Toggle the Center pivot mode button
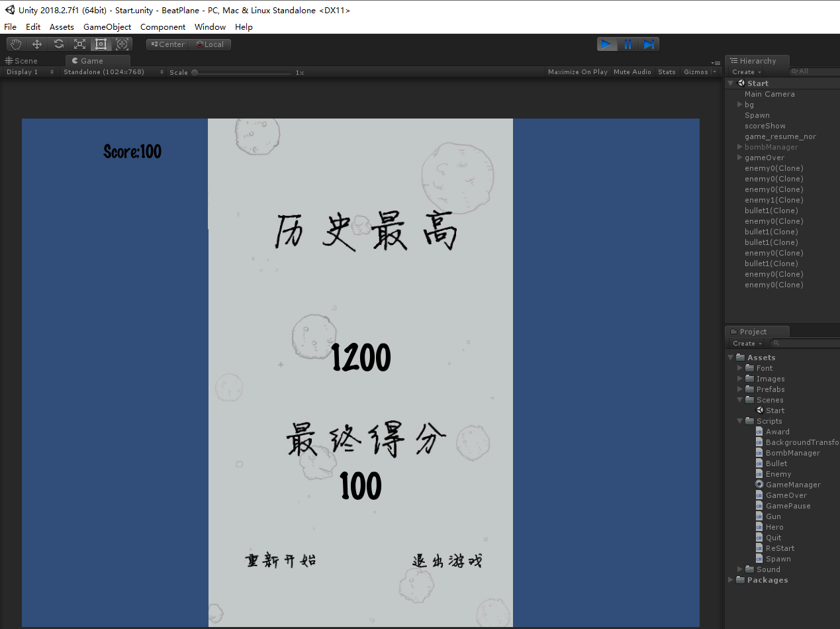The height and width of the screenshot is (629, 840). click(x=167, y=44)
